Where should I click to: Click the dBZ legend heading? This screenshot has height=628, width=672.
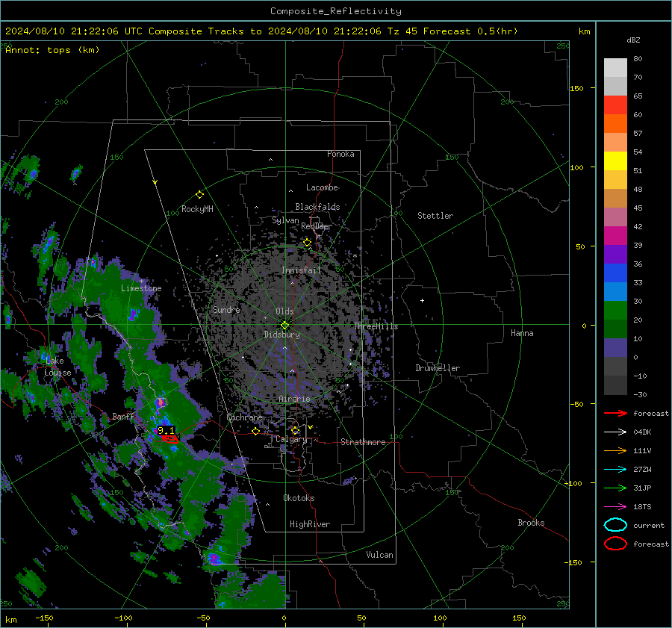click(x=633, y=40)
